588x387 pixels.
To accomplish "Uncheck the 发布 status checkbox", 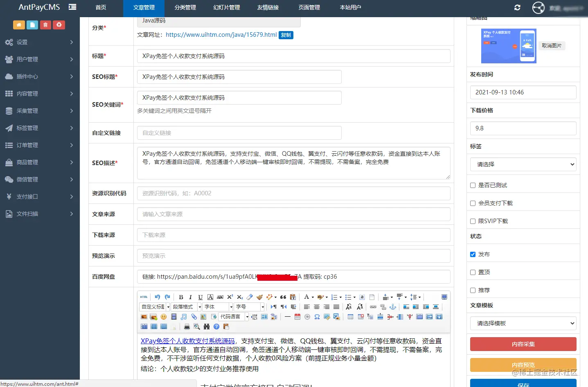I will pos(473,254).
